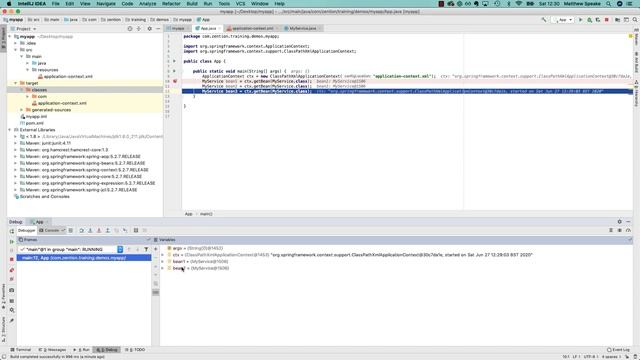Viewport: 640px width, 360px height.
Task: Click the Evaluate Expression calculator icon
Action: pos(136,231)
